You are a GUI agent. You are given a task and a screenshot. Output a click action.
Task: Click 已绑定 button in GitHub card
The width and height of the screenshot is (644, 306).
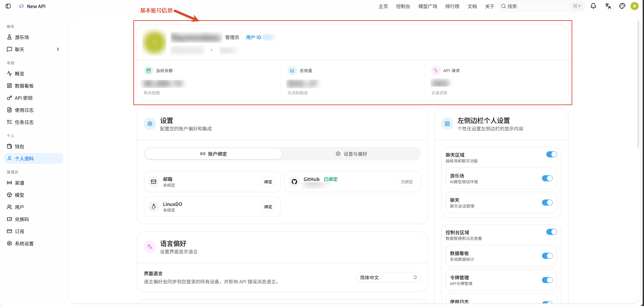(x=407, y=182)
